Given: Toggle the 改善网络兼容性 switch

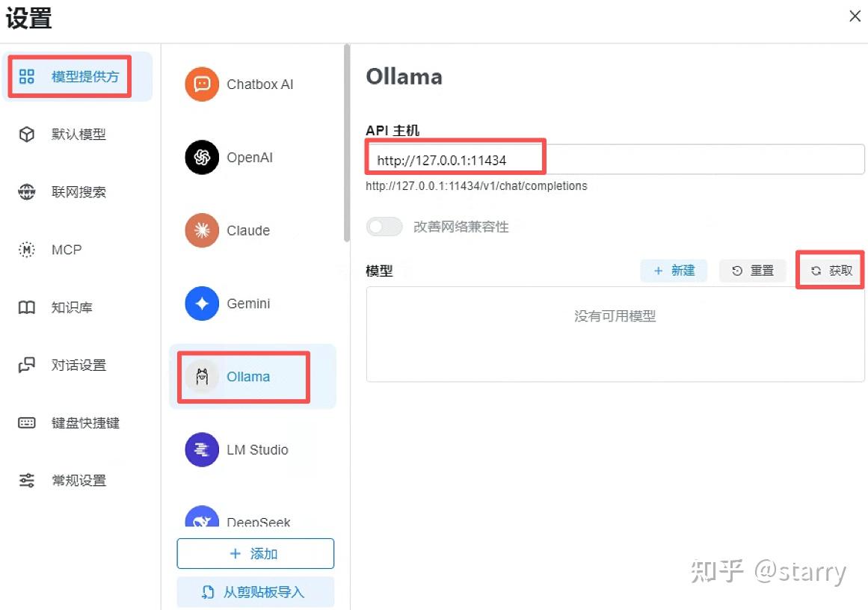Looking at the screenshot, I should pyautogui.click(x=385, y=227).
